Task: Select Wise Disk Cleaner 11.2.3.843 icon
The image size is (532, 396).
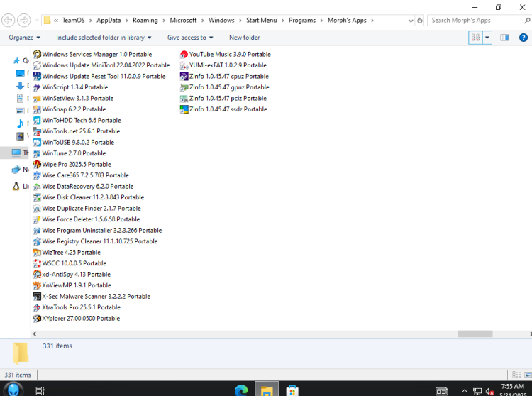Action: [37, 197]
